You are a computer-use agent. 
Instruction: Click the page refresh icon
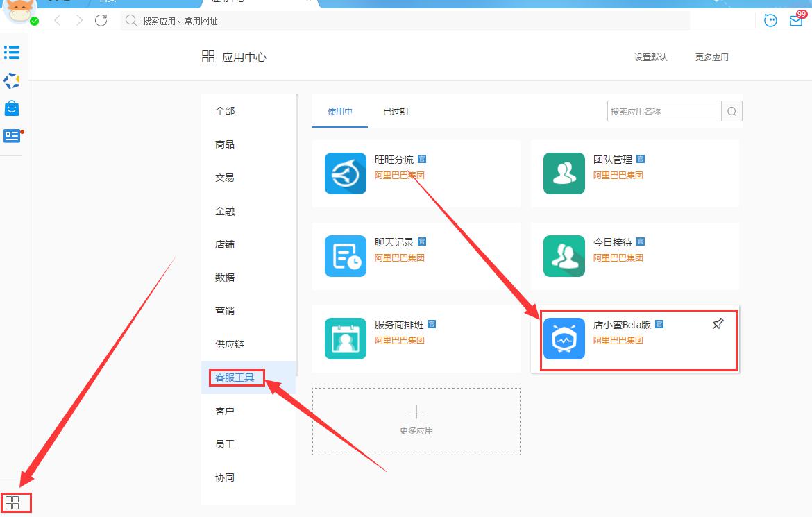(x=101, y=21)
